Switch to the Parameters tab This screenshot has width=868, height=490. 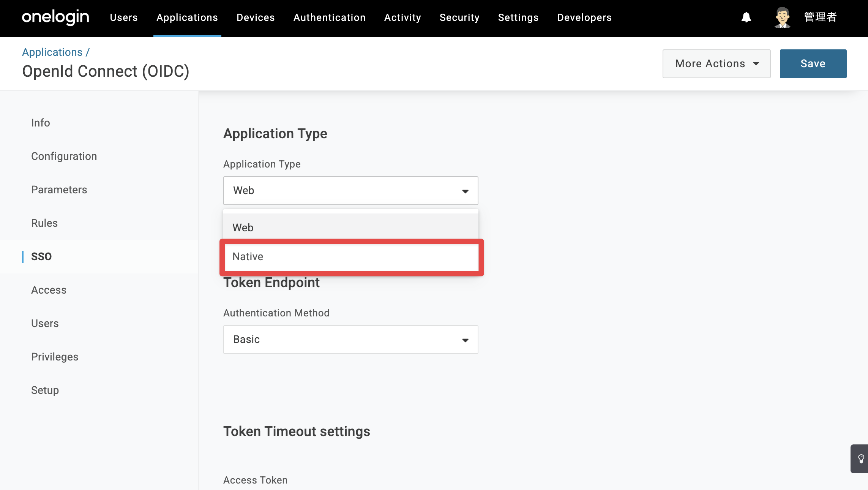tap(59, 190)
